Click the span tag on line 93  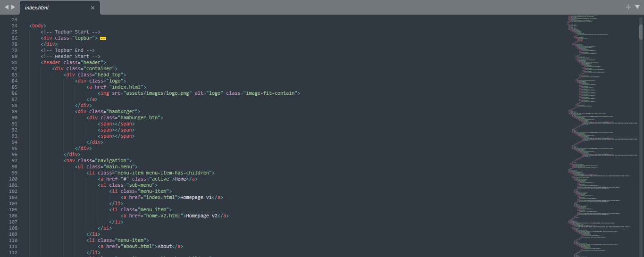point(116,136)
